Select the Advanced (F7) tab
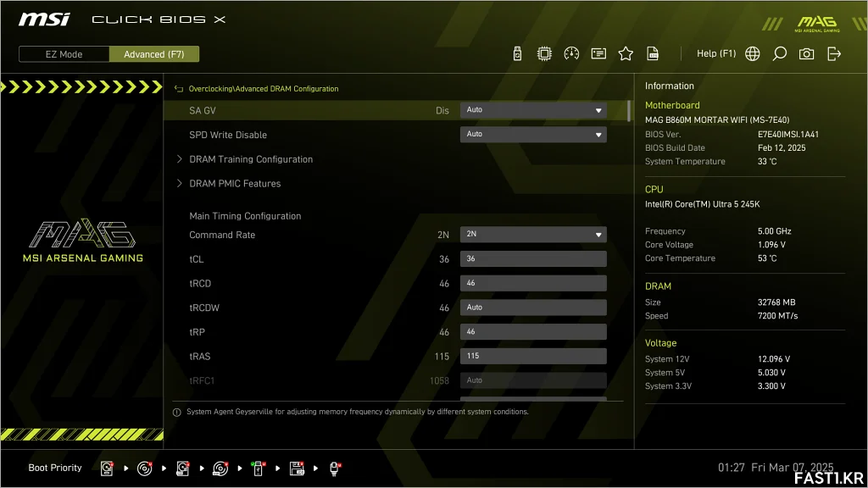This screenshot has width=868, height=488. pos(154,54)
